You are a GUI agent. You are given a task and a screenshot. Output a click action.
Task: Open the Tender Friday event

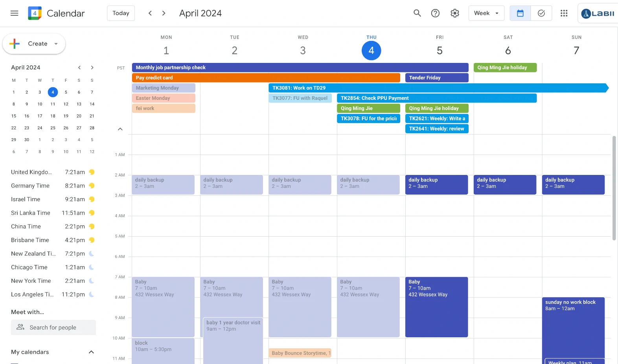tap(436, 78)
